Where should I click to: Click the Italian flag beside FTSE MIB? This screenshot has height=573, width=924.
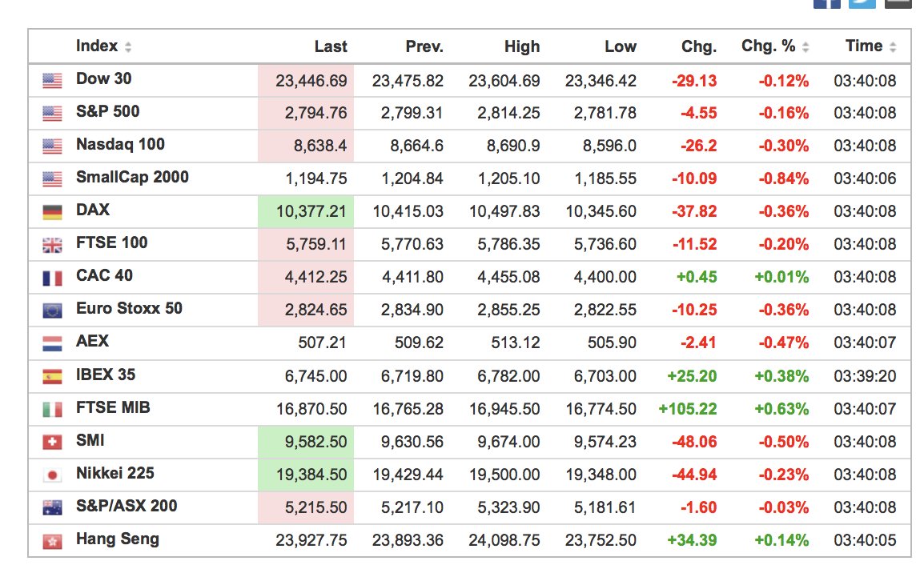[53, 409]
